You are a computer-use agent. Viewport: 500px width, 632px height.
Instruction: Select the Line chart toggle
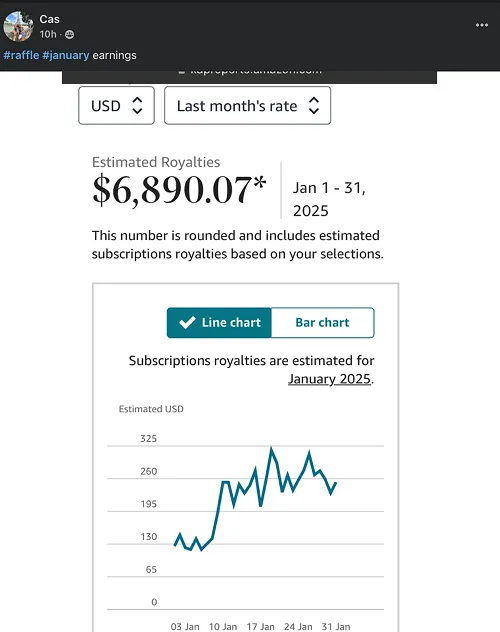[219, 322]
